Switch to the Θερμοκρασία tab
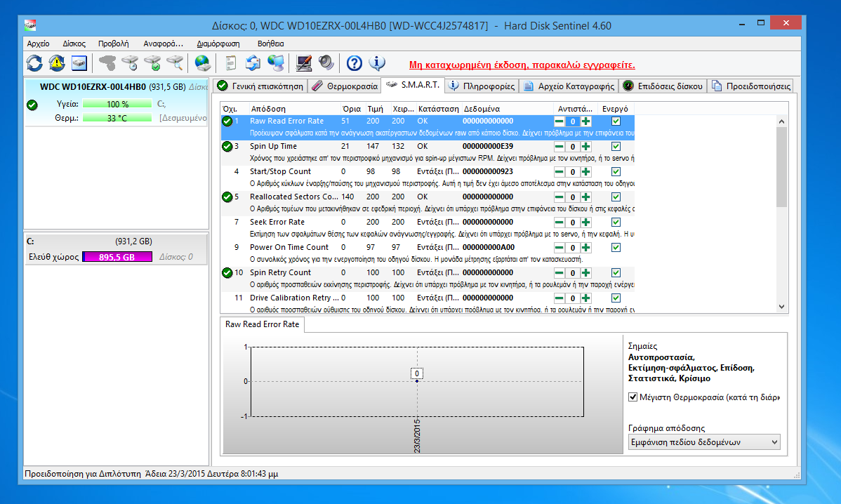Screen dimensions: 841x504 345,86
